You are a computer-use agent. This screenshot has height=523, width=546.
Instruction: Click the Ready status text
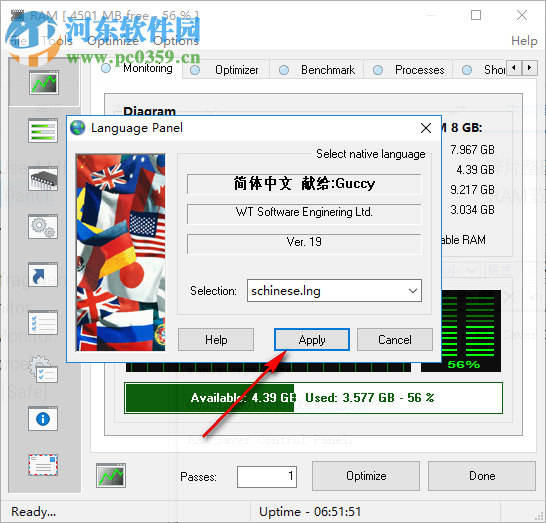[x=33, y=512]
